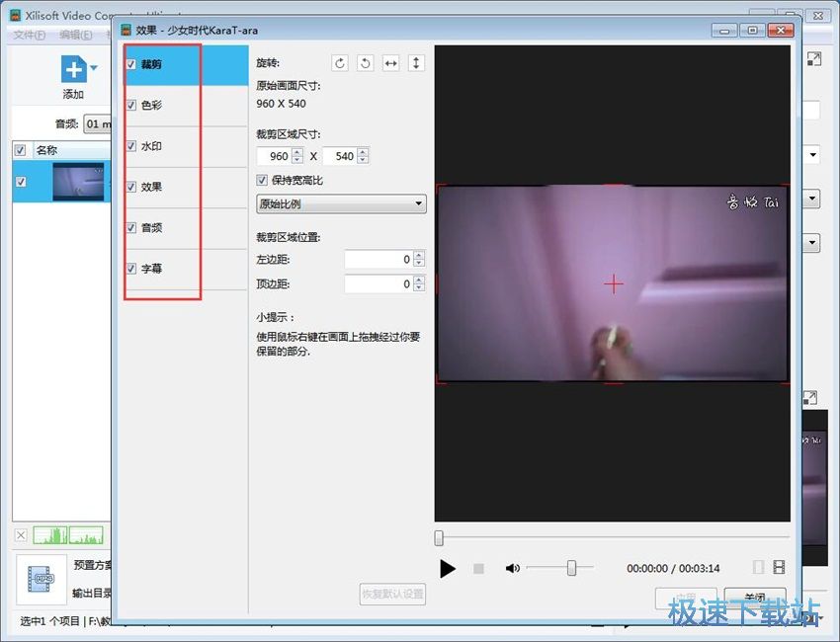
Task: Click the Add file icon in main window
Action: point(74,69)
